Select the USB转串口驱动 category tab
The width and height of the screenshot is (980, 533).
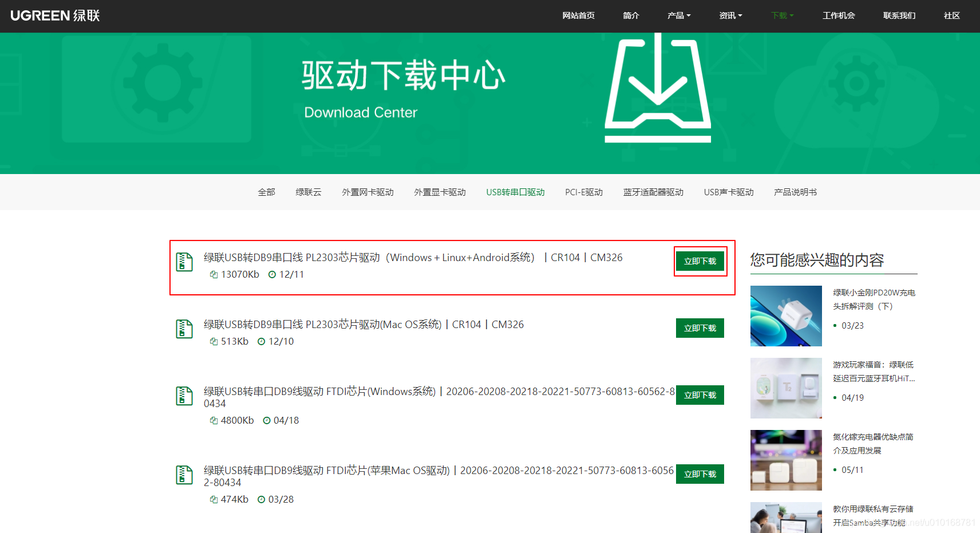click(x=516, y=192)
